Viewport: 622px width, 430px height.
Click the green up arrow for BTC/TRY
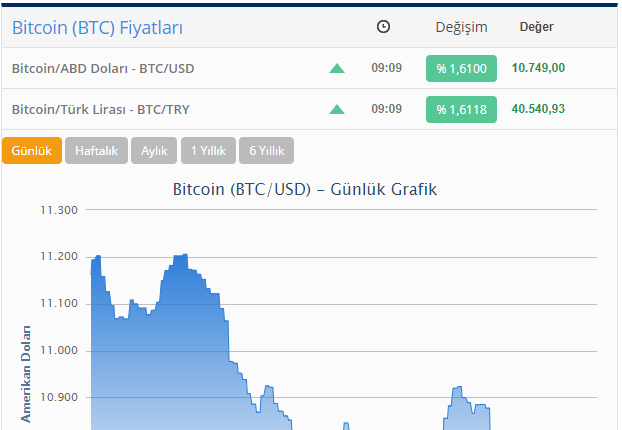[x=337, y=109]
